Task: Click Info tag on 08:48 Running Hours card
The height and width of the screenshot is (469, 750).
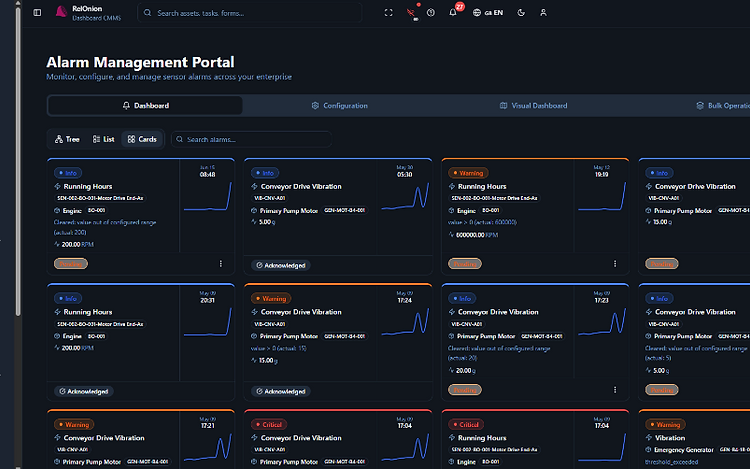Action: point(68,173)
